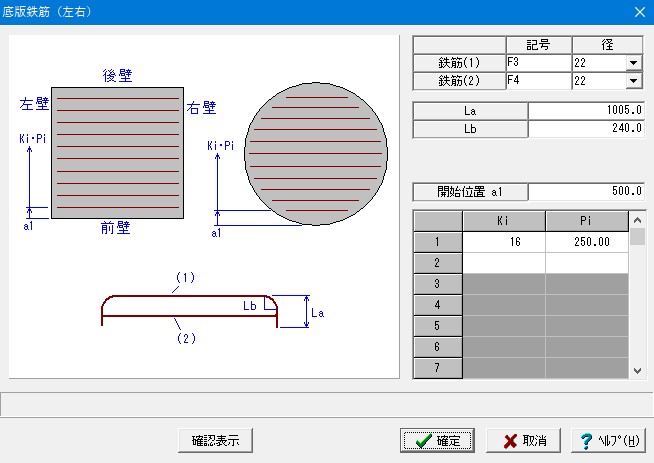The image size is (654, 463).
Task: Click the 鉄筋(2) row label
Action: coord(459,81)
